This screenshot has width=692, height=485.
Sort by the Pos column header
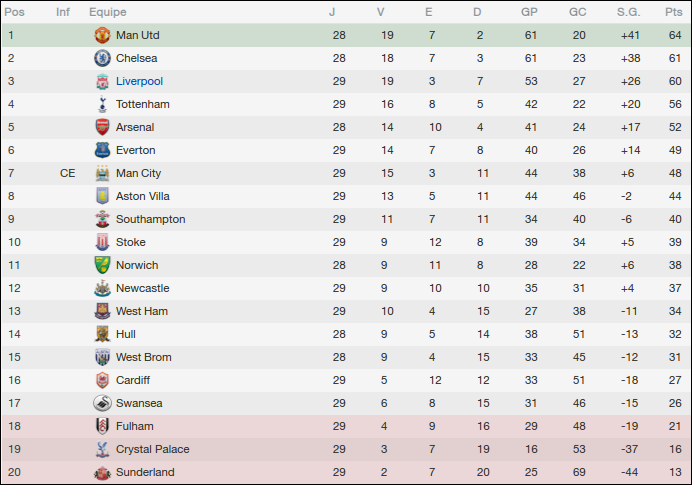click(x=15, y=12)
